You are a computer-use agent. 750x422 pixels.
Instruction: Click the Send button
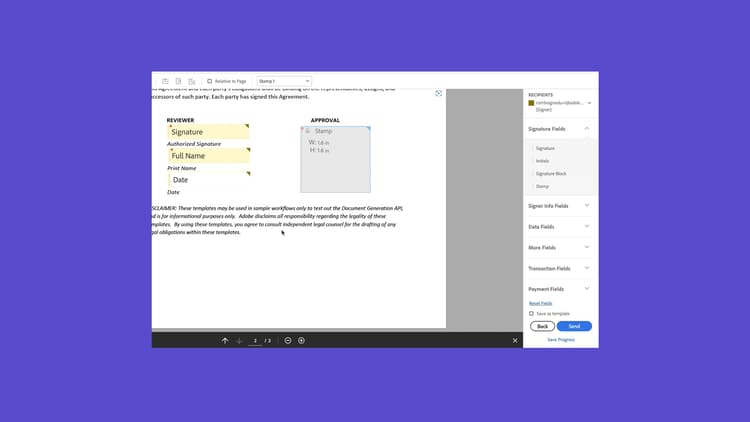pyautogui.click(x=574, y=326)
